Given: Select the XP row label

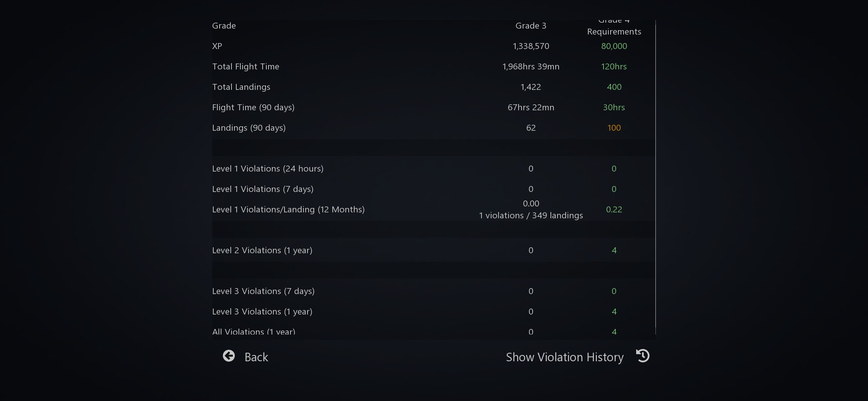Looking at the screenshot, I should [x=217, y=46].
